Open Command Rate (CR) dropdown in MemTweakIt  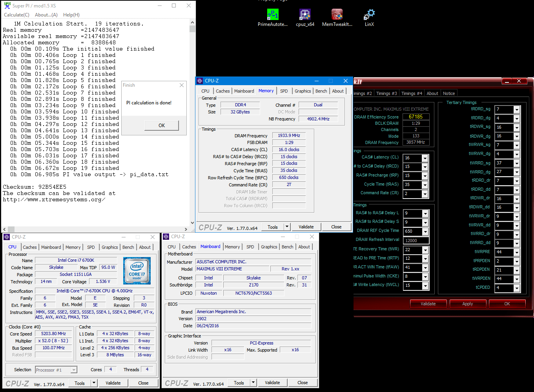pyautogui.click(x=425, y=194)
